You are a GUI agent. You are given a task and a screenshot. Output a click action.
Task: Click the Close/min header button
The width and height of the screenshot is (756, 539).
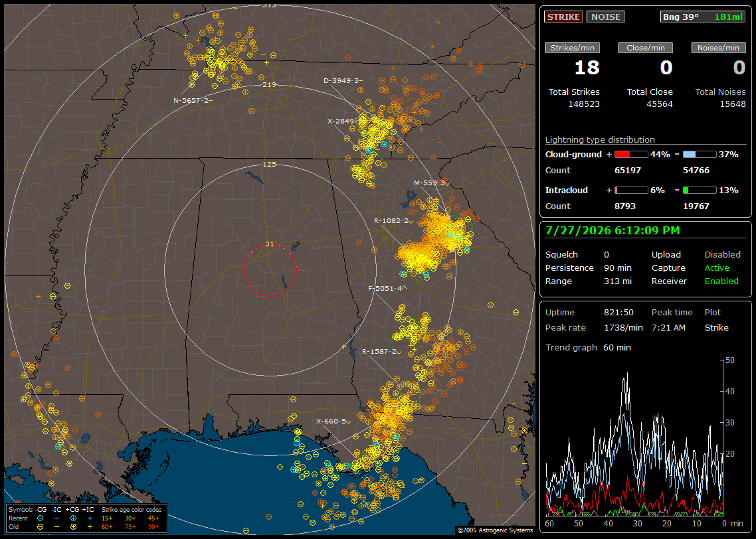click(646, 48)
